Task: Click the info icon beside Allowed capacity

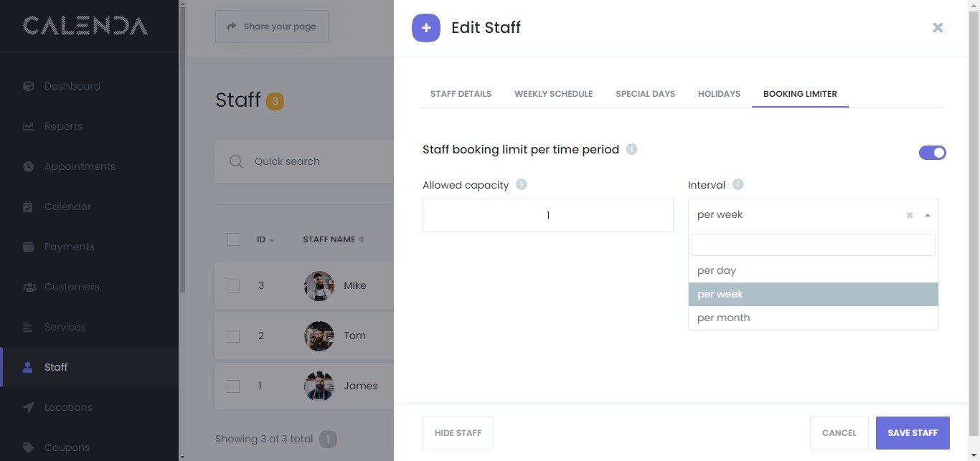Action: click(522, 185)
